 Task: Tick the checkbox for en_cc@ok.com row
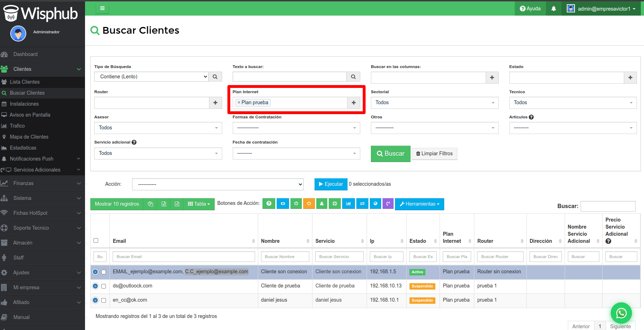[104, 300]
